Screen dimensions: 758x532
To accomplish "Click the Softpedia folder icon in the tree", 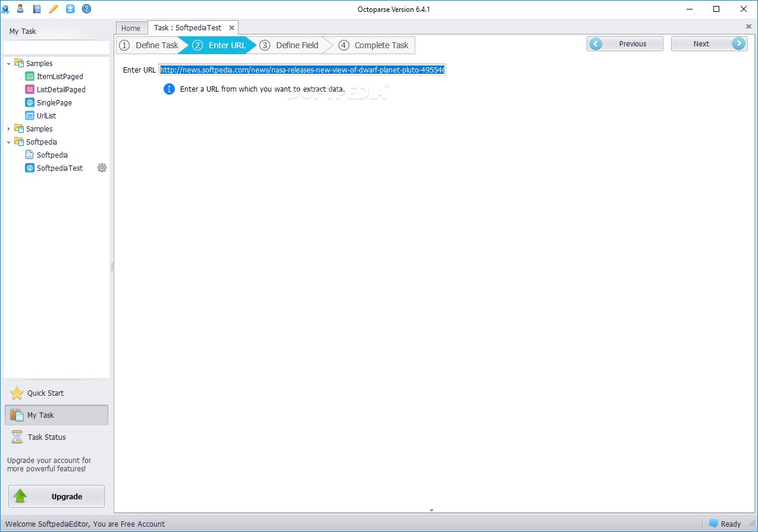I will point(19,142).
